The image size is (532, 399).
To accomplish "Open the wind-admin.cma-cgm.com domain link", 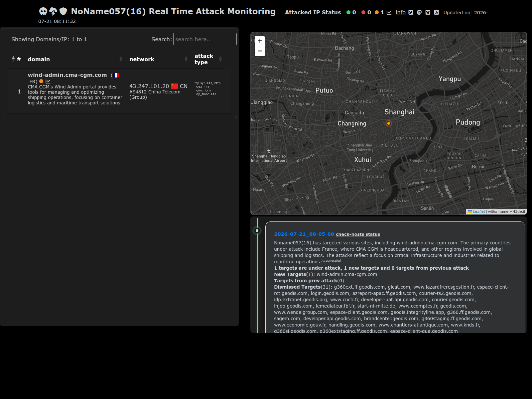I will [67, 75].
